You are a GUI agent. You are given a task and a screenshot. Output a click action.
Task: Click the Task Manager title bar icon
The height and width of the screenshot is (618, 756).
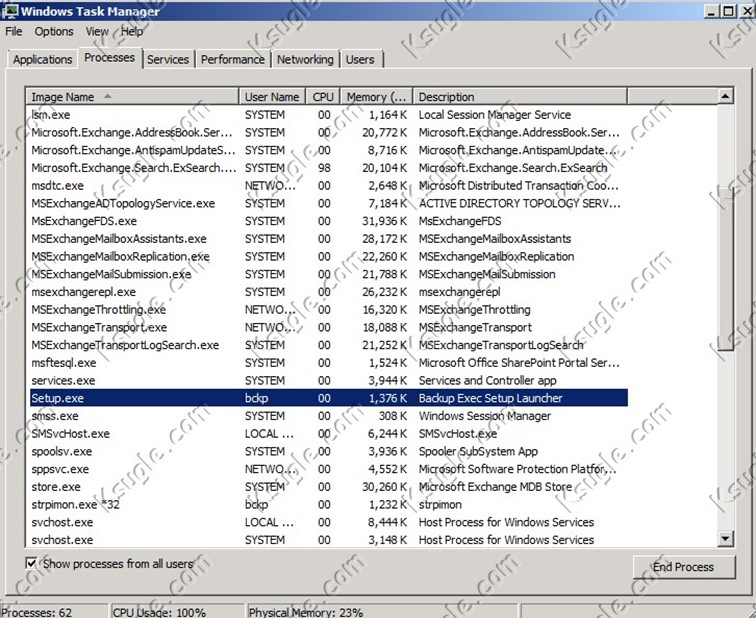tap(10, 10)
